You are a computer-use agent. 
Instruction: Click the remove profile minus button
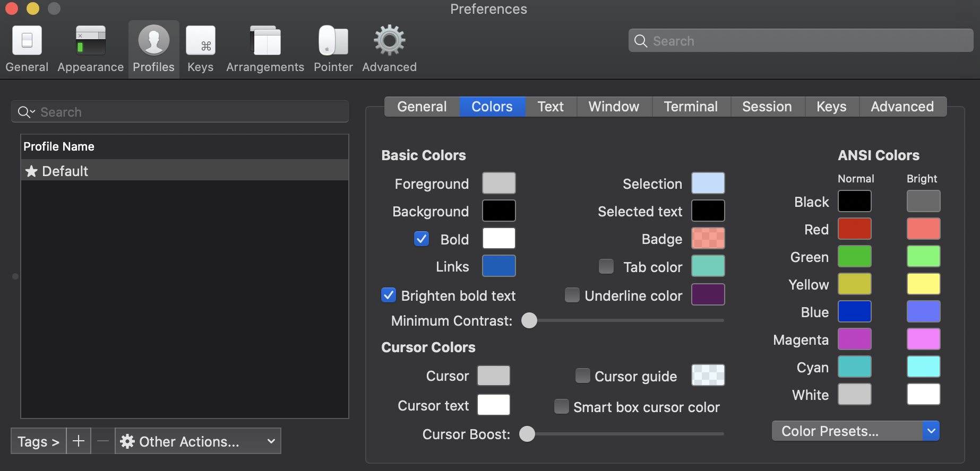(103, 441)
